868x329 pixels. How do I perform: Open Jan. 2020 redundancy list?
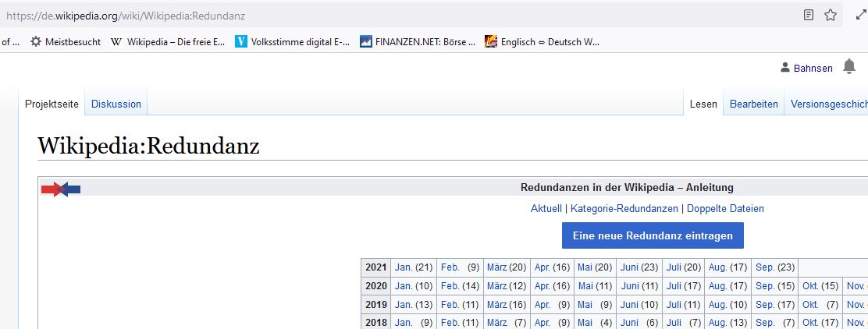(404, 286)
